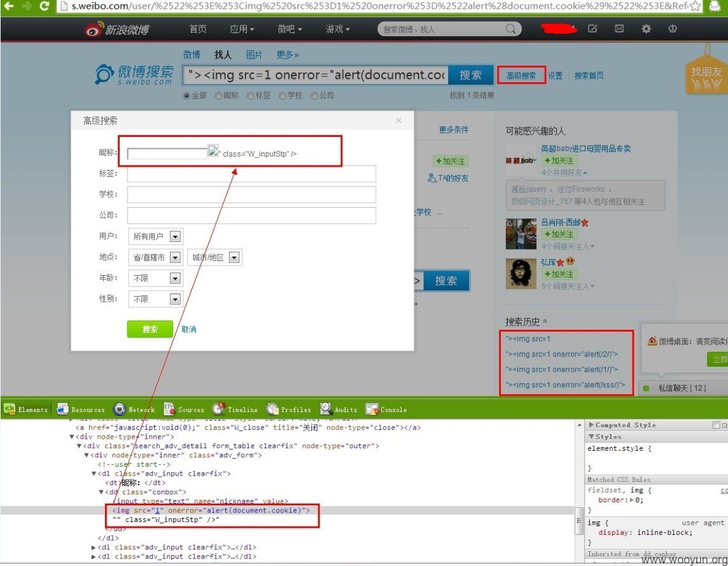This screenshot has width=728, height=566.
Task: Open the Sources devtools panel
Action: [184, 409]
